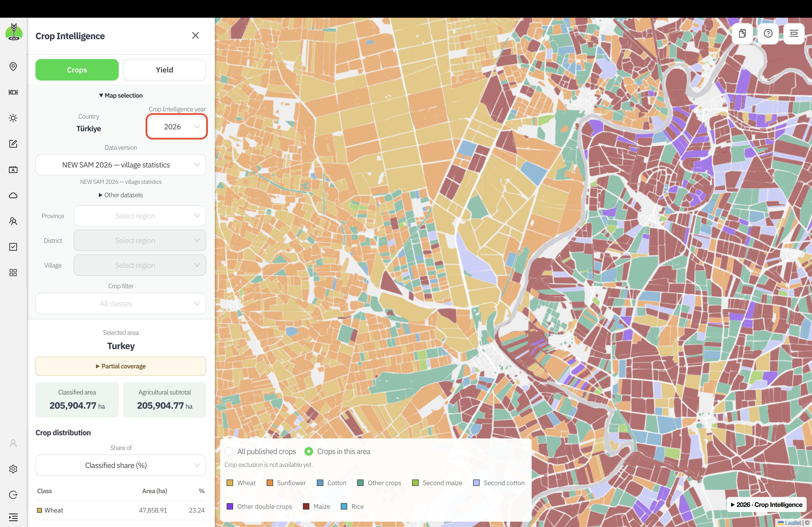Expand the 2026 · Crop Intelligence map label
The width and height of the screenshot is (812, 527).
(x=766, y=504)
